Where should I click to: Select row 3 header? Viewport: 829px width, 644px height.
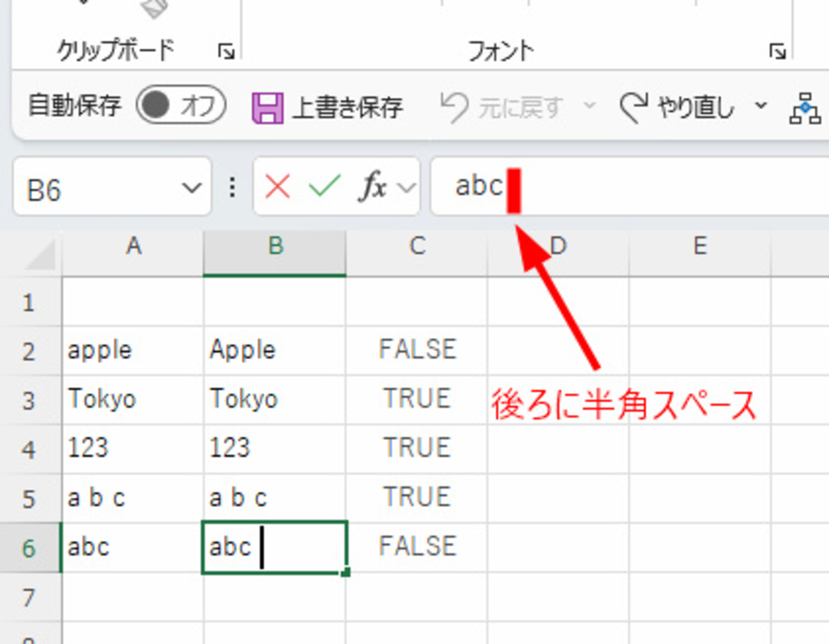tap(29, 400)
